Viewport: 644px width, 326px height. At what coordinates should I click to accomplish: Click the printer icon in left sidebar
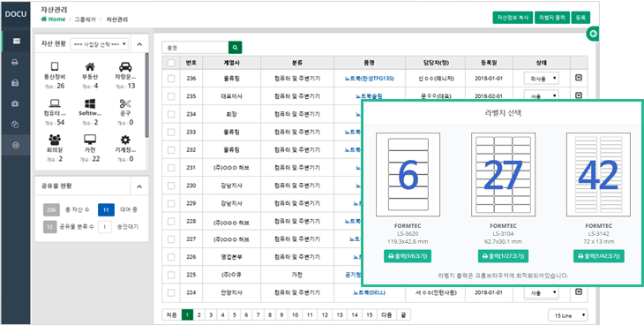coord(16,63)
